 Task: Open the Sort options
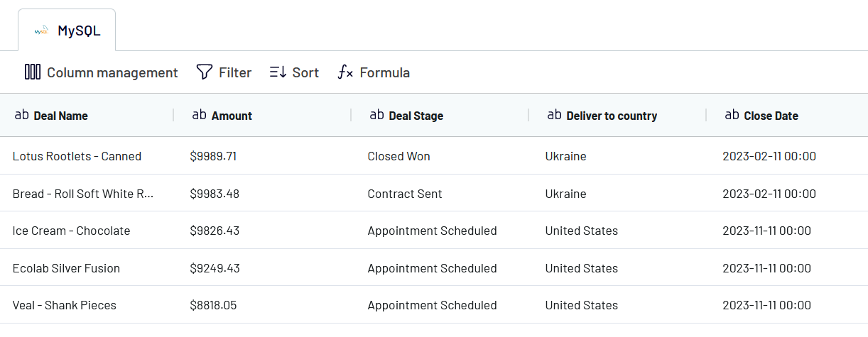295,72
